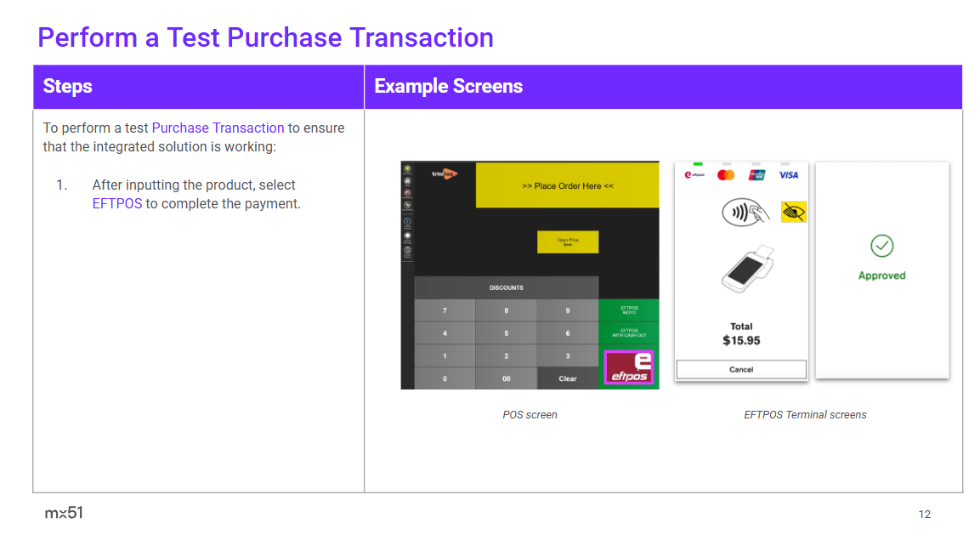The width and height of the screenshot is (980, 546).
Task: Open the DISCOUNTS bar above keypad
Action: coord(506,287)
